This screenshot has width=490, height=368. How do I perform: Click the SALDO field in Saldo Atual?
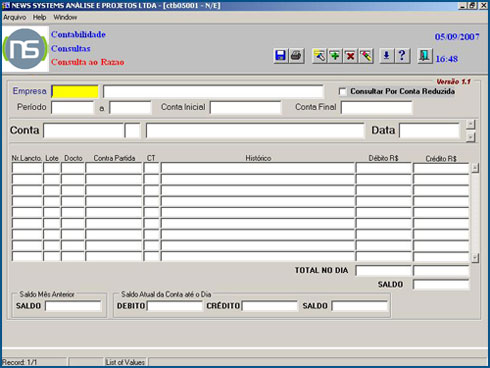[360, 306]
